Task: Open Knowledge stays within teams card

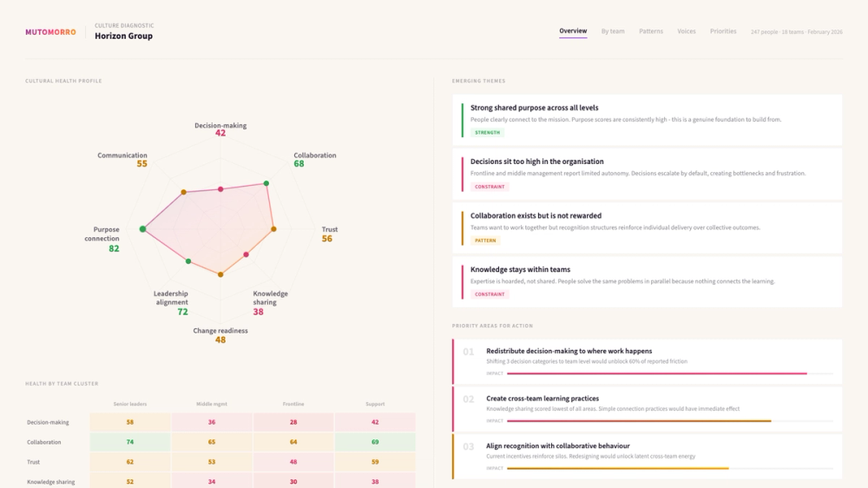Action: pyautogui.click(x=648, y=282)
